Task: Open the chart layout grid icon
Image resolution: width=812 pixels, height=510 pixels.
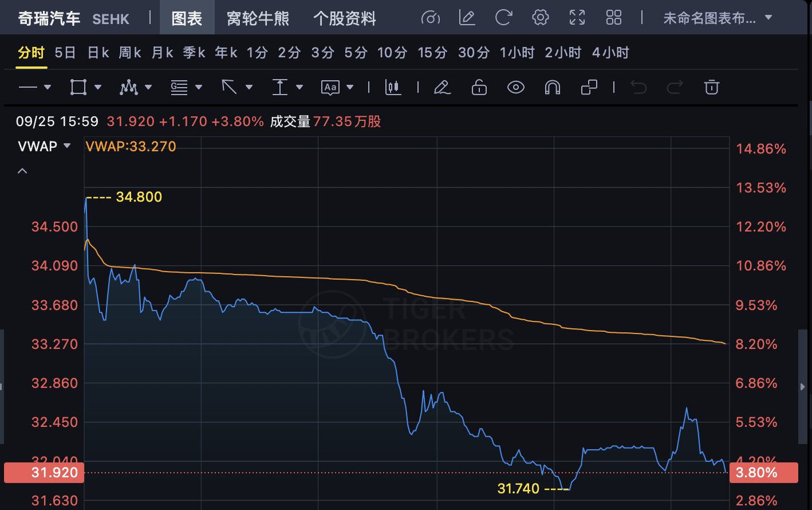Action: point(614,18)
